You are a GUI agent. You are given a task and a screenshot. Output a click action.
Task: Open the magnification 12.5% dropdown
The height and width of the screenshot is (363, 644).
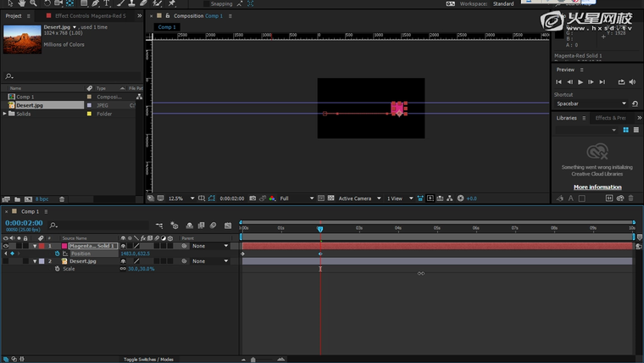coord(180,198)
